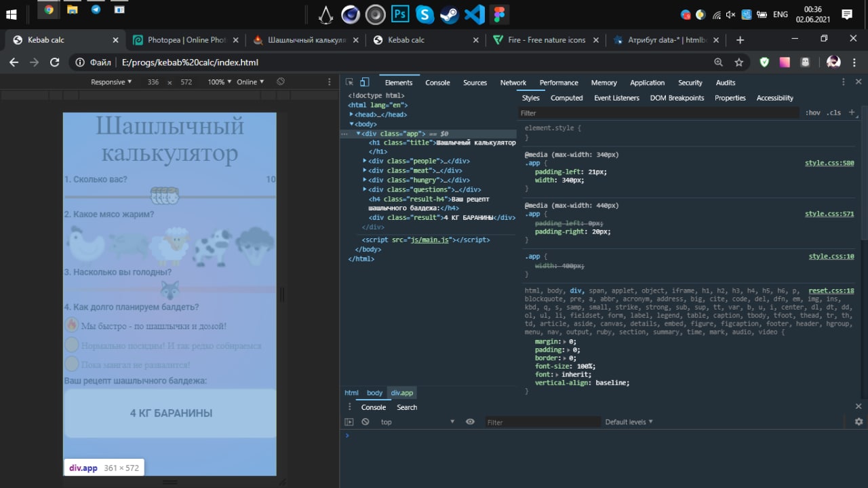Adjust the hunger level wolf slider
Image resolution: width=868 pixels, height=488 pixels.
click(x=170, y=290)
